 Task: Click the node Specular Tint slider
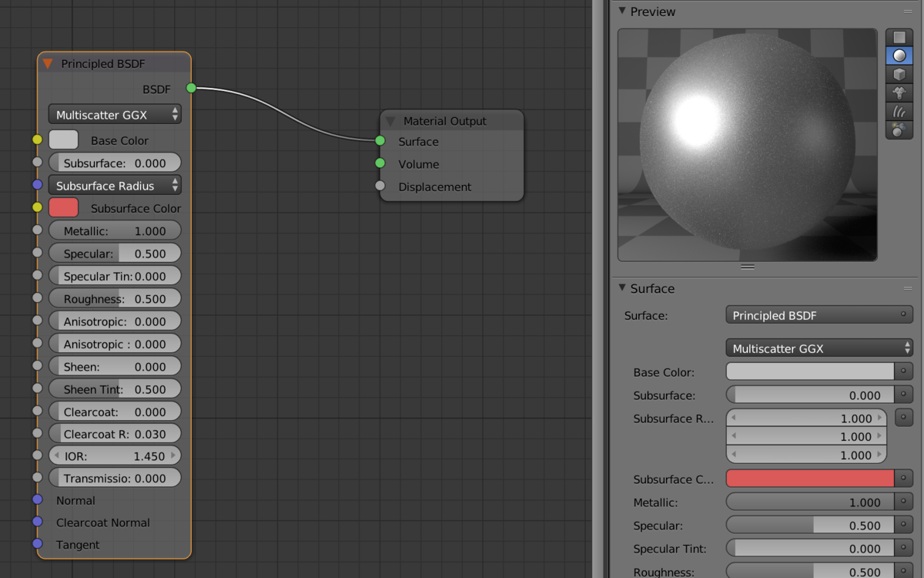[115, 275]
